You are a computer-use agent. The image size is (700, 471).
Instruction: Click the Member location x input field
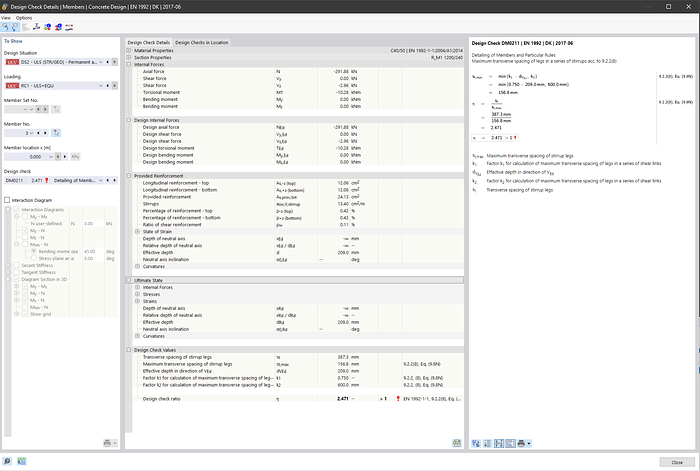coord(28,156)
